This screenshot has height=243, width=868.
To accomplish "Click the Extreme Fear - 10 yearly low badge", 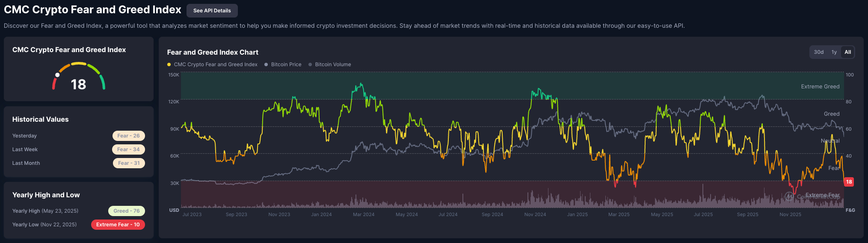I will 118,225.
